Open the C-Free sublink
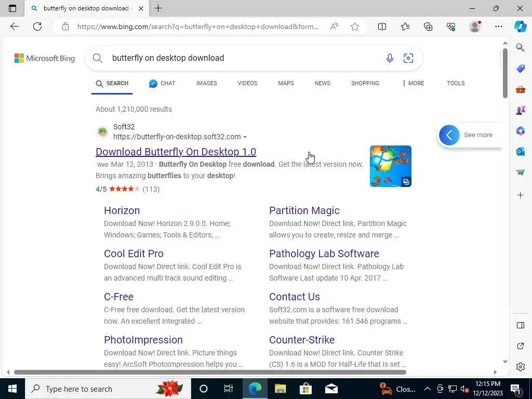 coord(119,297)
